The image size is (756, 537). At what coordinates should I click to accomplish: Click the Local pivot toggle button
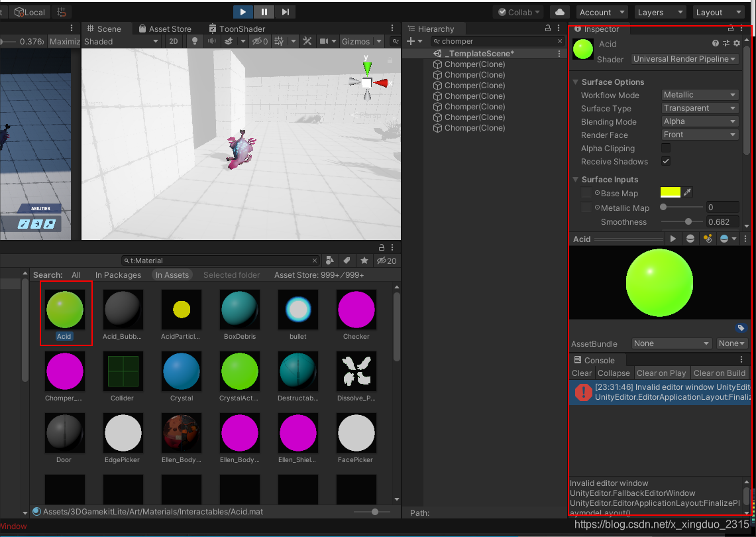click(x=29, y=12)
